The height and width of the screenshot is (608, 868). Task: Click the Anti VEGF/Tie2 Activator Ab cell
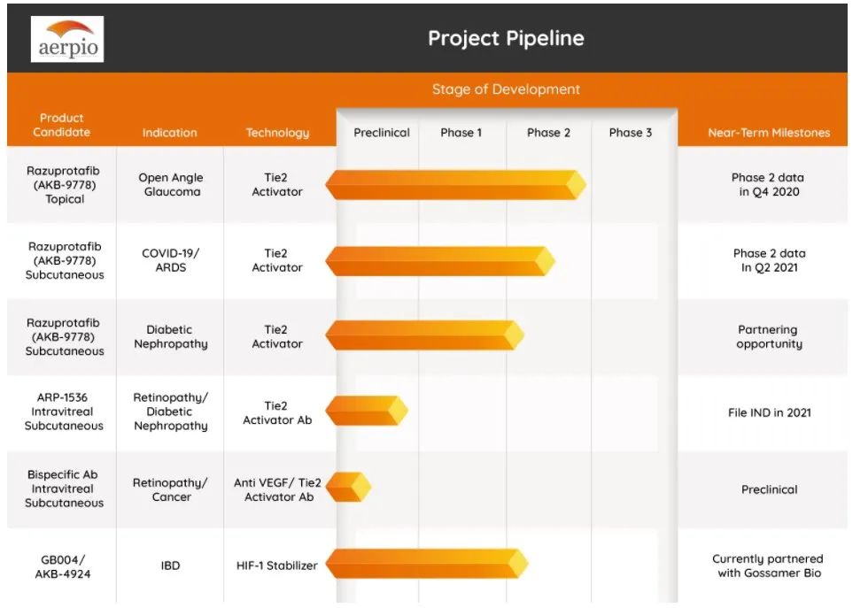(x=277, y=489)
